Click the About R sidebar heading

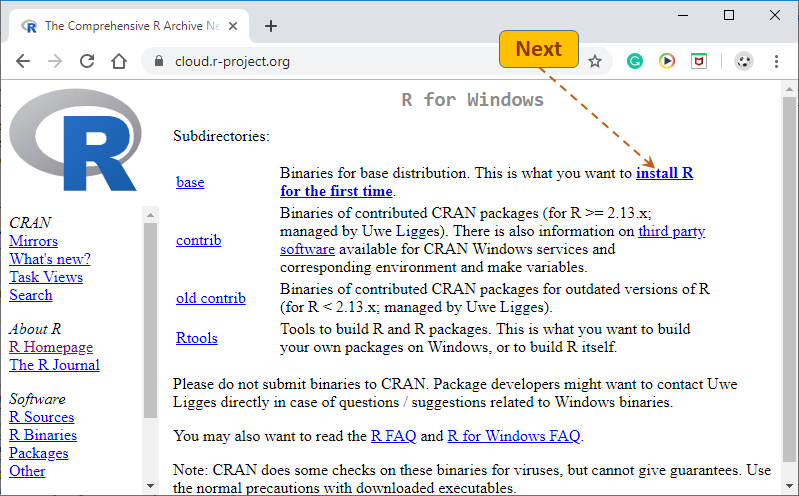click(x=35, y=329)
